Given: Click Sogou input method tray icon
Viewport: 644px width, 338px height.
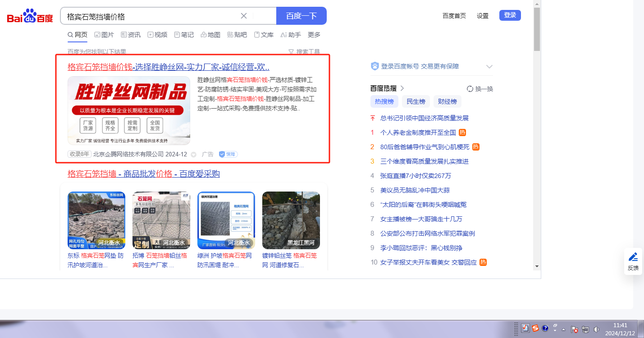Looking at the screenshot, I should [535, 329].
